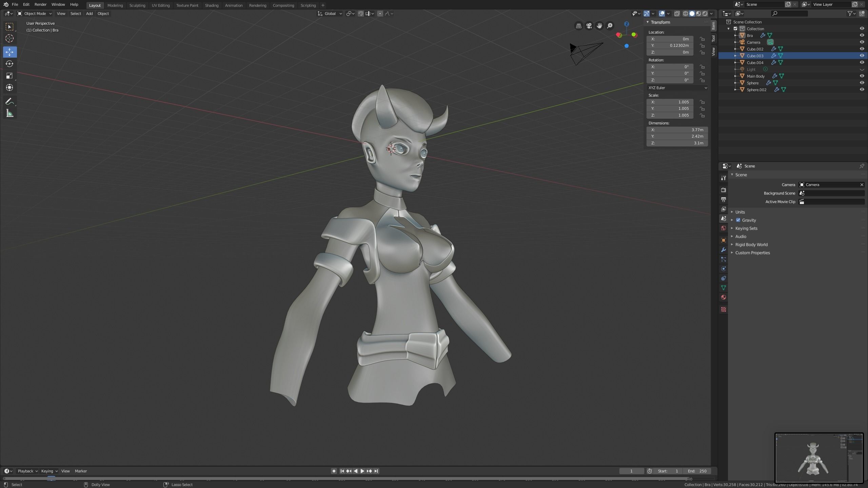
Task: Hide Sphere.002 in the outliner
Action: 862,89
